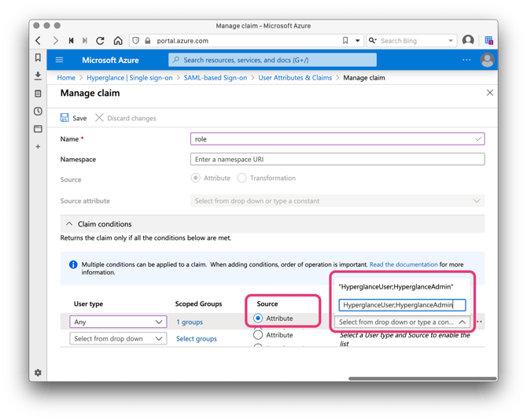Edit the Name field containing role
The width and height of the screenshot is (527, 420).
click(337, 138)
